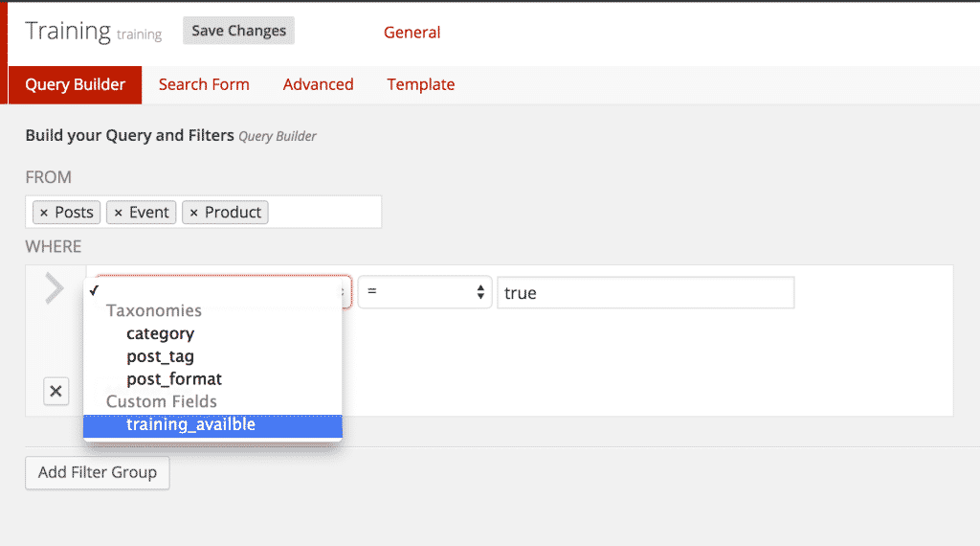This screenshot has width=980, height=546.
Task: Click the operator select stepper arrows
Action: click(480, 292)
